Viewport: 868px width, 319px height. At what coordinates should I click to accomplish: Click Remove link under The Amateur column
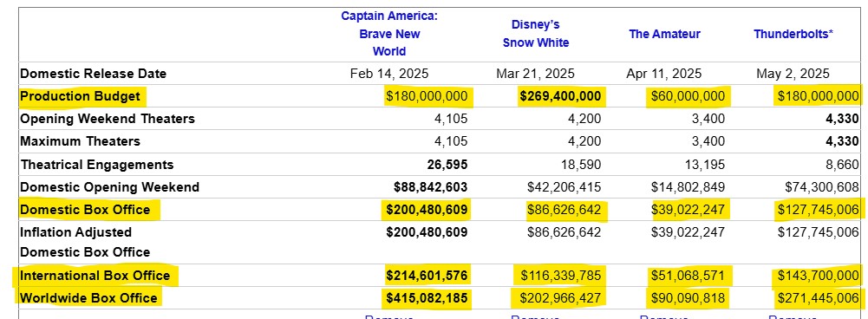pos(664,316)
